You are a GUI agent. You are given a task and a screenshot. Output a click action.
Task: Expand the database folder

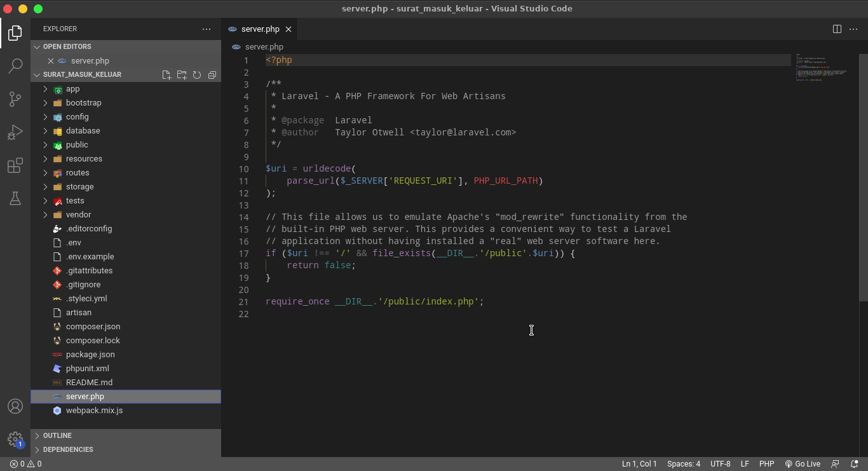pyautogui.click(x=126, y=131)
